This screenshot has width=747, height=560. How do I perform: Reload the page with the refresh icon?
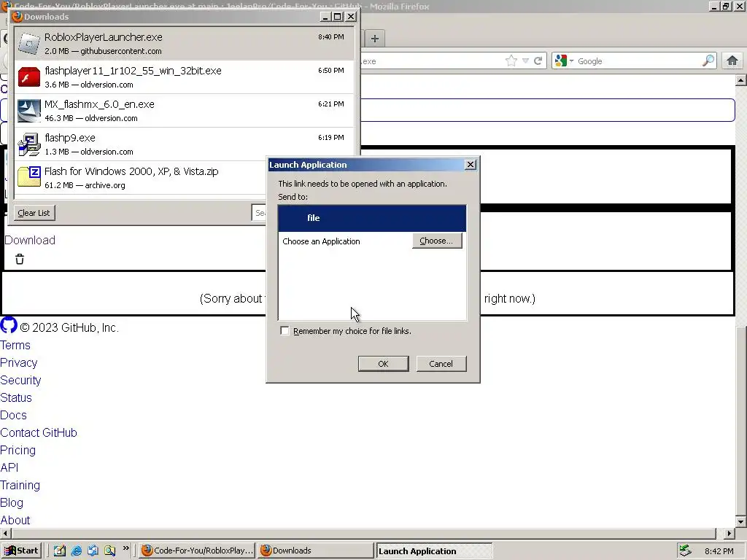tap(538, 61)
